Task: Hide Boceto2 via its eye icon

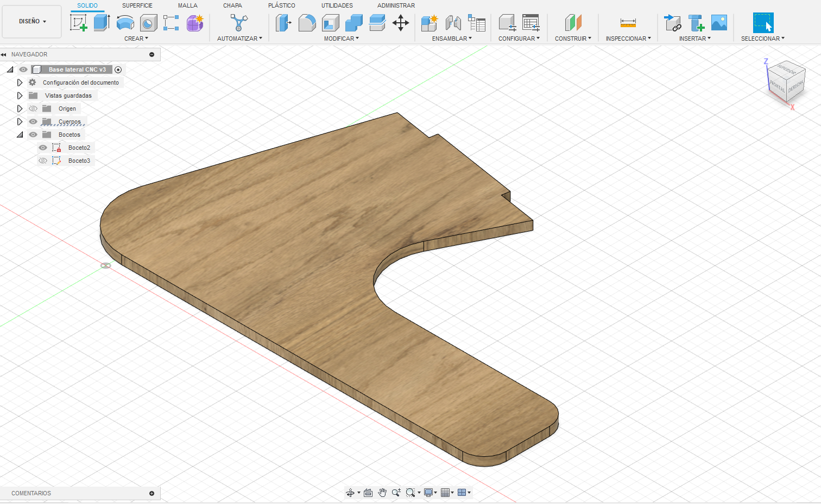Action: (43, 148)
